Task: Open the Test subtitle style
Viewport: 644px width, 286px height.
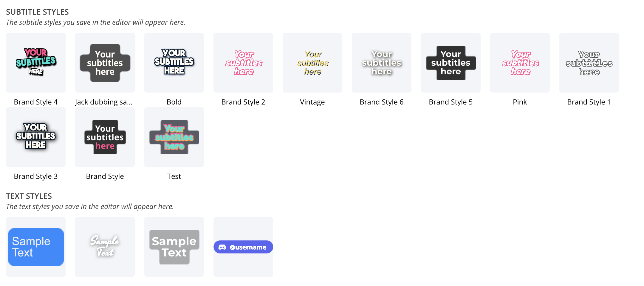Action: pyautogui.click(x=174, y=137)
